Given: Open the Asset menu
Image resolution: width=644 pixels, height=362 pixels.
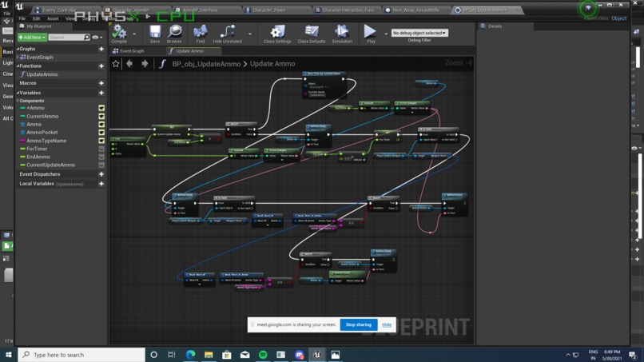Looking at the screenshot, I should pos(53,18).
